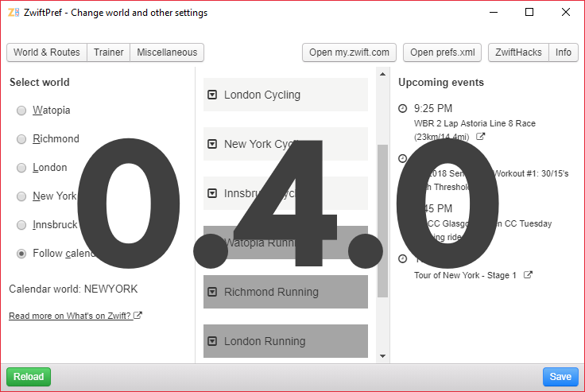Click the Upcoming events heading
This screenshot has width=585, height=392.
click(441, 82)
